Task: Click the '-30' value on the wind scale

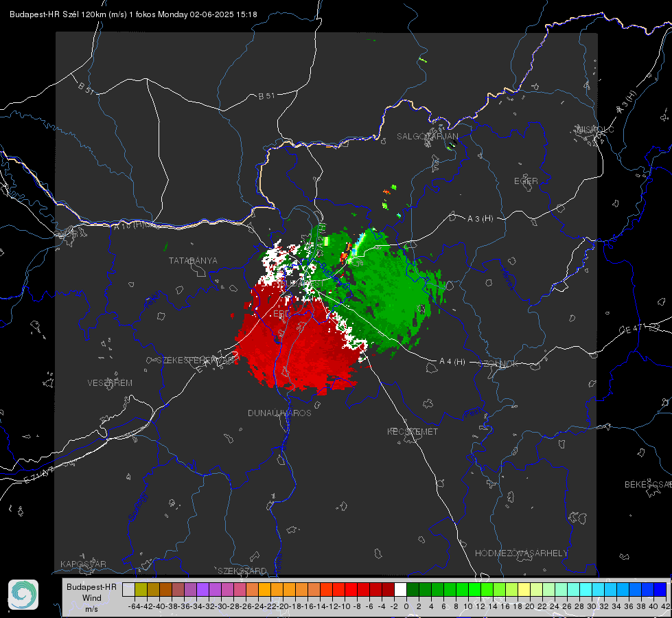Action: pyautogui.click(x=221, y=606)
